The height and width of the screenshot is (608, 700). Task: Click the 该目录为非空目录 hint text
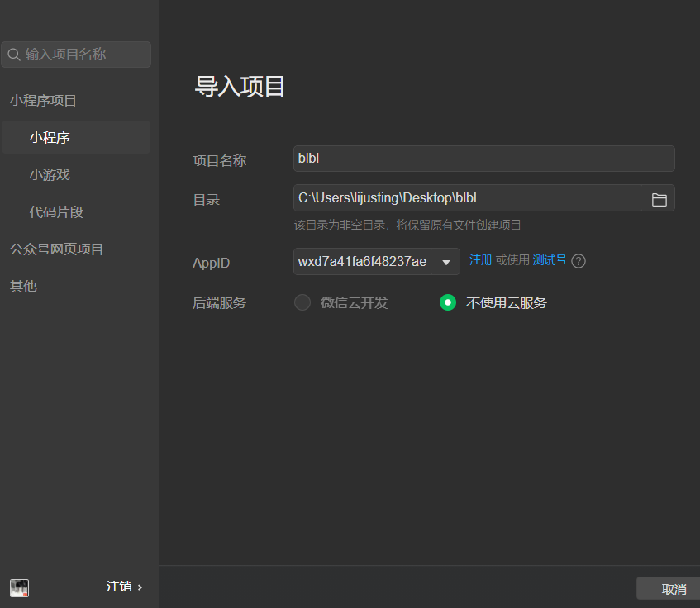pos(407,225)
